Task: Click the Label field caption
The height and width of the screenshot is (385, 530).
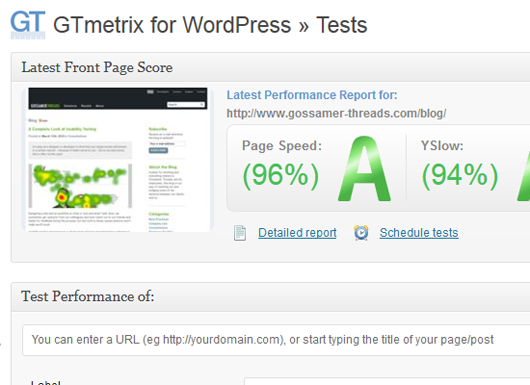Action: point(46,382)
